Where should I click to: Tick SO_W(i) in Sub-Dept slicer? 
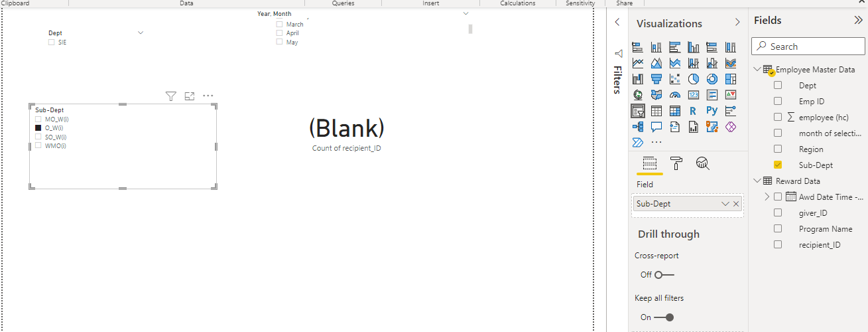38,137
